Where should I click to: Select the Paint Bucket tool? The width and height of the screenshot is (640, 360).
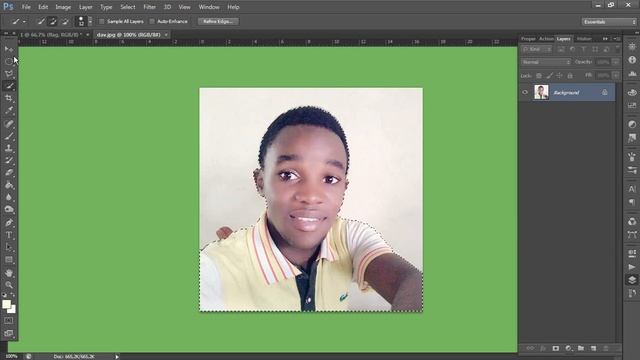[x=9, y=185]
